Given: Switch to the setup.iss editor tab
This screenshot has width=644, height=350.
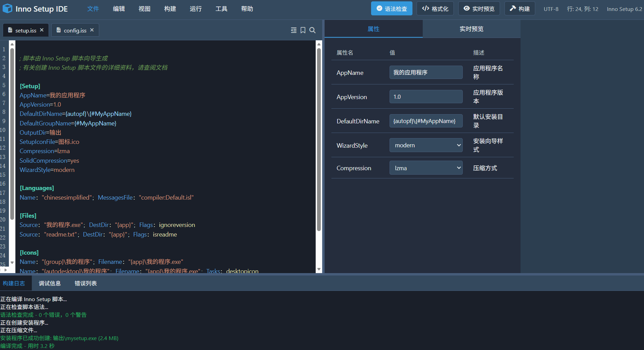Looking at the screenshot, I should tap(26, 30).
